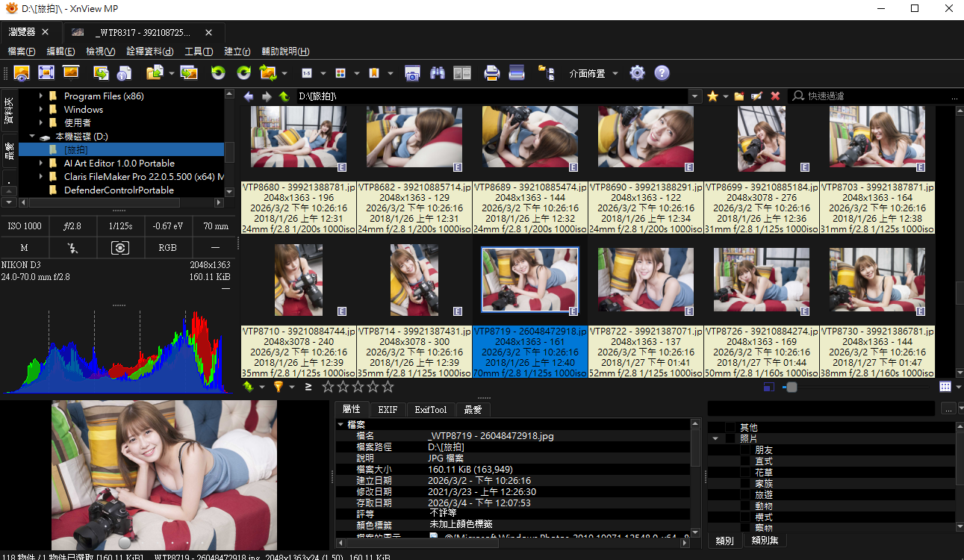
Task: Open the 介面佈置 layout dropdown
Action: click(594, 73)
